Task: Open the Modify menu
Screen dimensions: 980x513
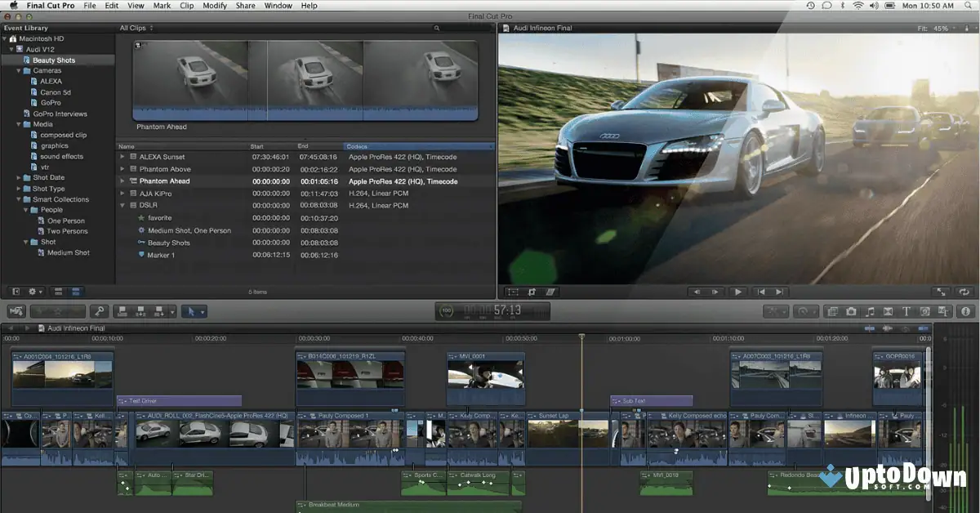Action: pyautogui.click(x=214, y=6)
